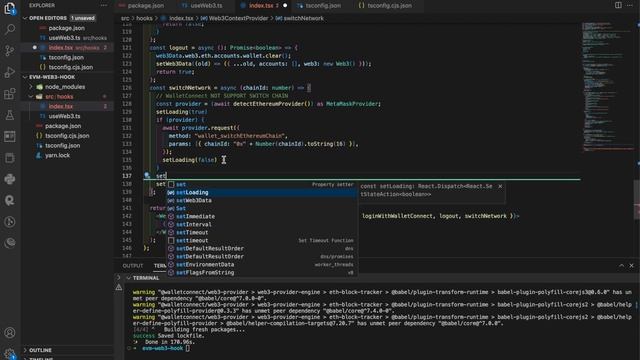Open package.json in Open Editors list
640x360 pixels.
click(67, 28)
